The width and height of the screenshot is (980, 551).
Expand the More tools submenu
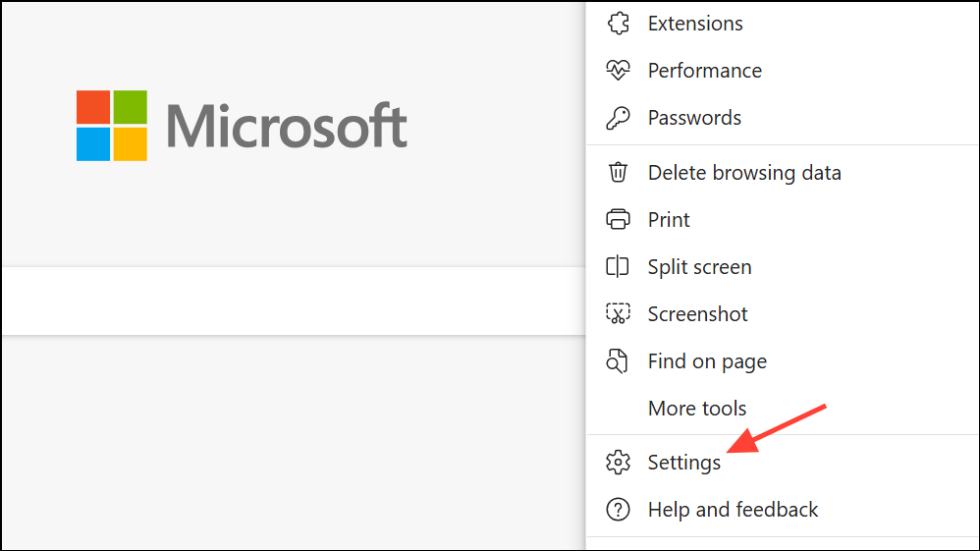783,408
